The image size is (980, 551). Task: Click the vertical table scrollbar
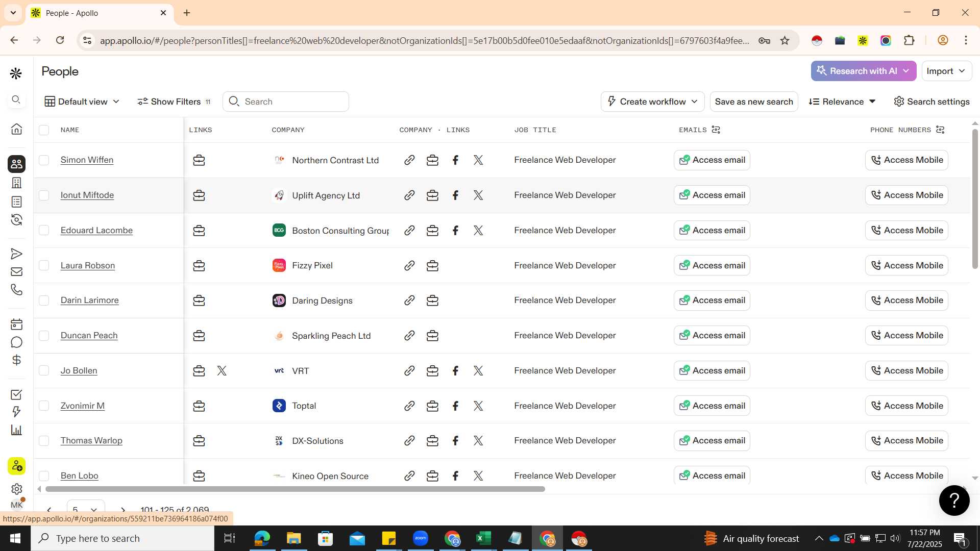(x=974, y=199)
